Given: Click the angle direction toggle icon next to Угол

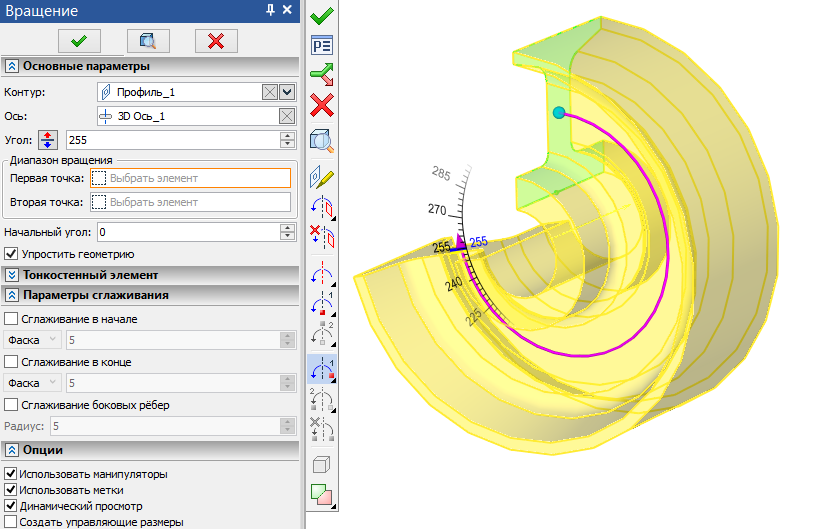Looking at the screenshot, I should [48, 140].
